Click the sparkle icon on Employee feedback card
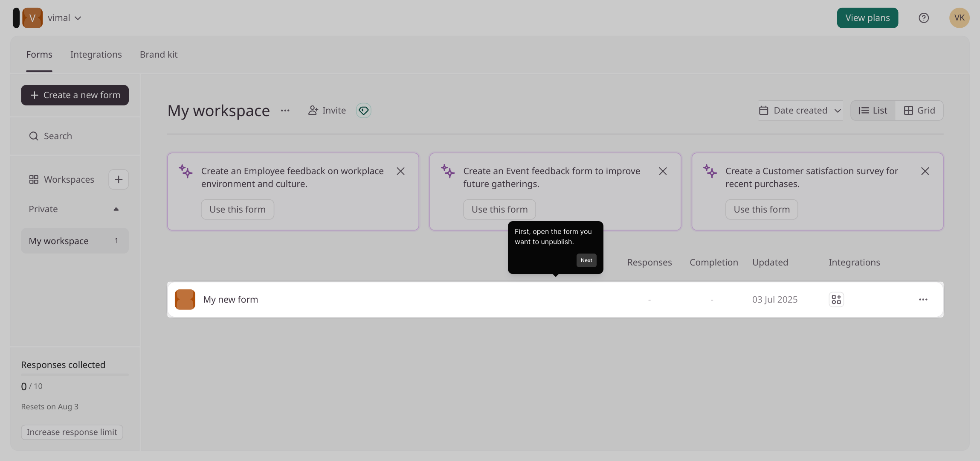The height and width of the screenshot is (461, 980). pyautogui.click(x=186, y=171)
